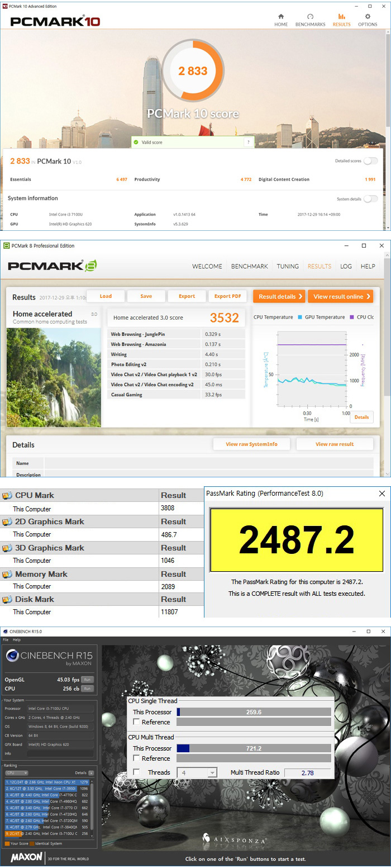The height and width of the screenshot is (868, 391).
Task: Click PCMark 8 title bar app icon
Action: pyautogui.click(x=7, y=246)
